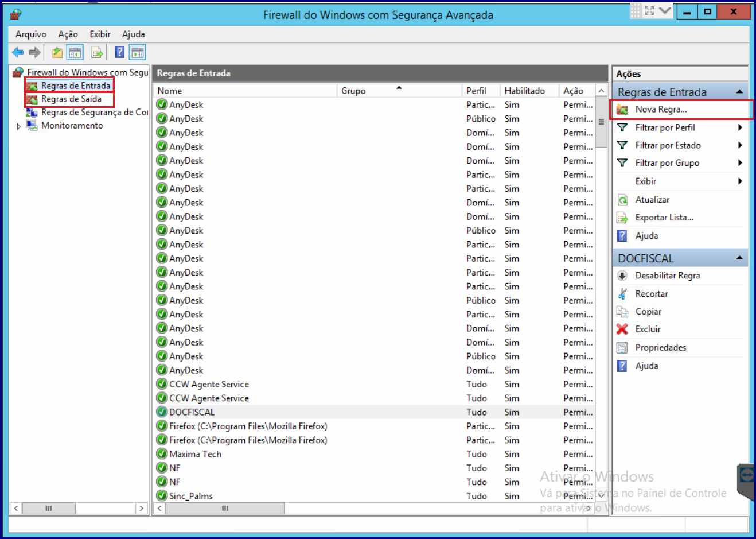Click the rules list scroll left arrow
This screenshot has width=756, height=539.
[160, 509]
